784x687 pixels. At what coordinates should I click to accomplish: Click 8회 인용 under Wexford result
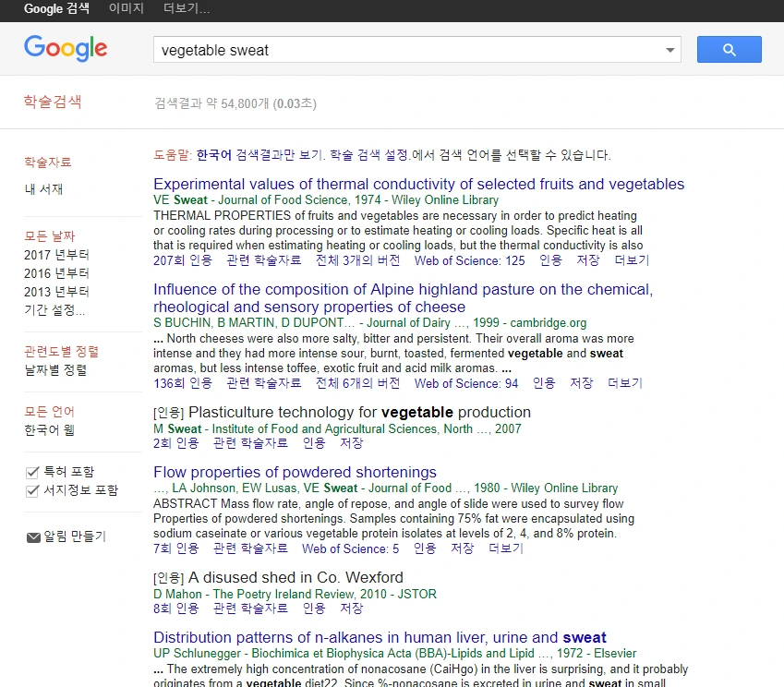(x=176, y=609)
